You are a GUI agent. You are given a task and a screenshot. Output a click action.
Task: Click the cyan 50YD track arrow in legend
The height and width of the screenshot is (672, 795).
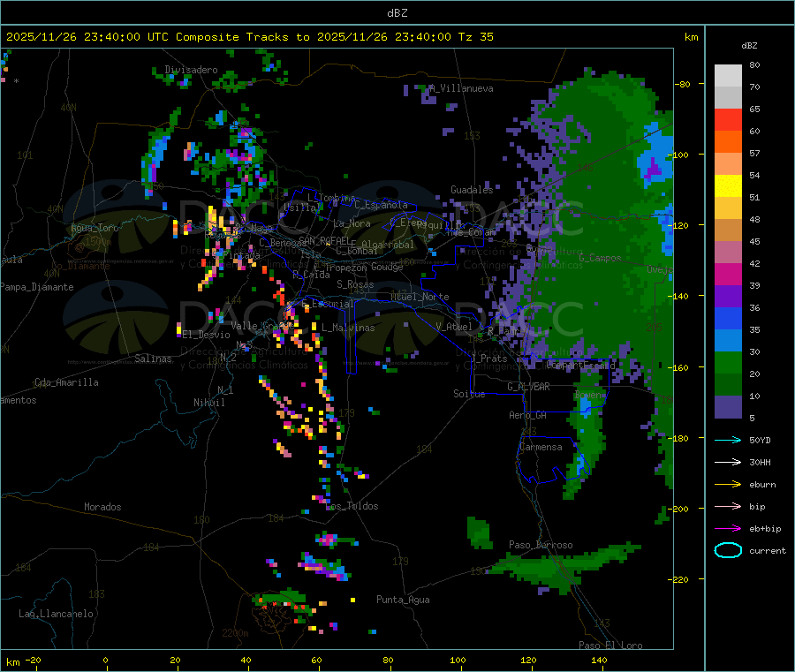tap(728, 440)
